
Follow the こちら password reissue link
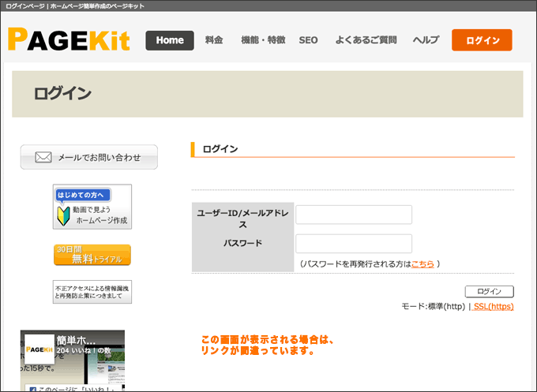click(422, 264)
